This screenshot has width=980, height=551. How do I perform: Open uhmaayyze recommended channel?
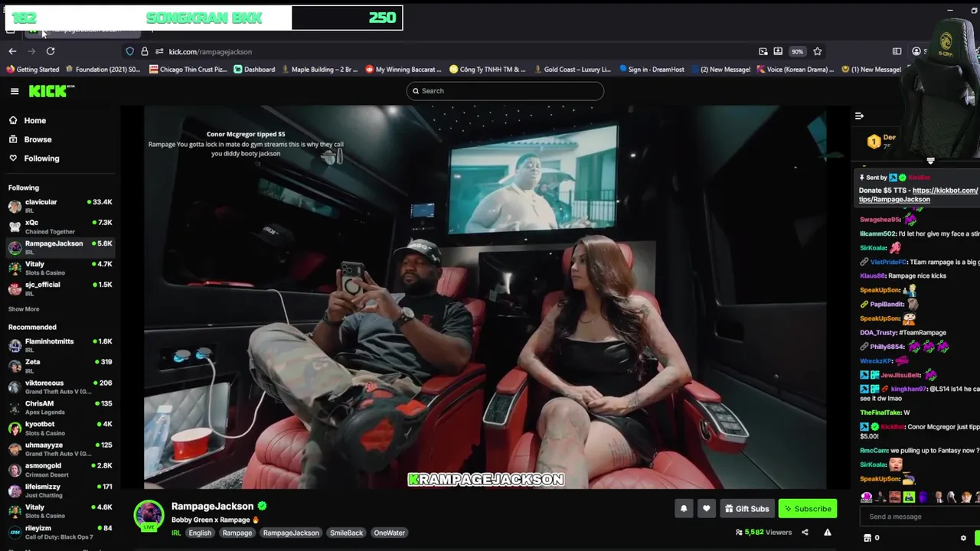(x=60, y=448)
